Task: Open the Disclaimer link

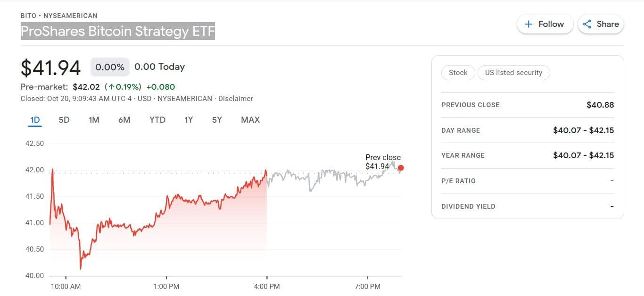Action: [x=236, y=99]
